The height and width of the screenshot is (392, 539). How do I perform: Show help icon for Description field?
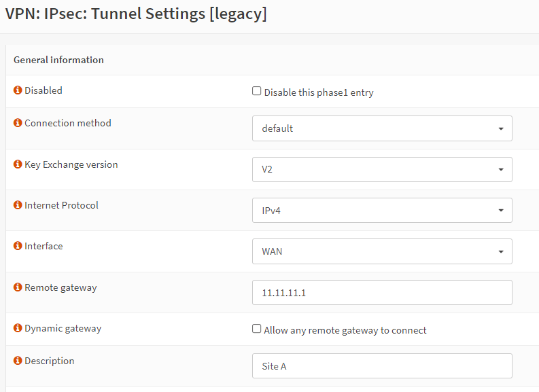pyautogui.click(x=18, y=361)
